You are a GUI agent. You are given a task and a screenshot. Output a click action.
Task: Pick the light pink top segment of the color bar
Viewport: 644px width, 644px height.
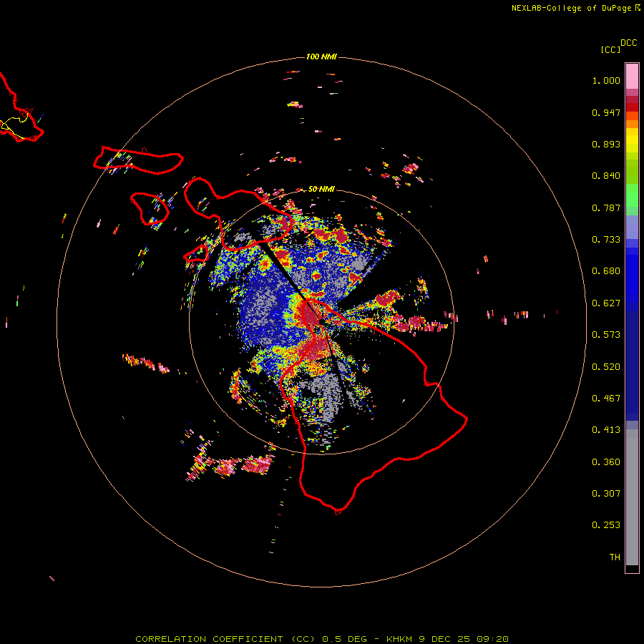[632, 76]
